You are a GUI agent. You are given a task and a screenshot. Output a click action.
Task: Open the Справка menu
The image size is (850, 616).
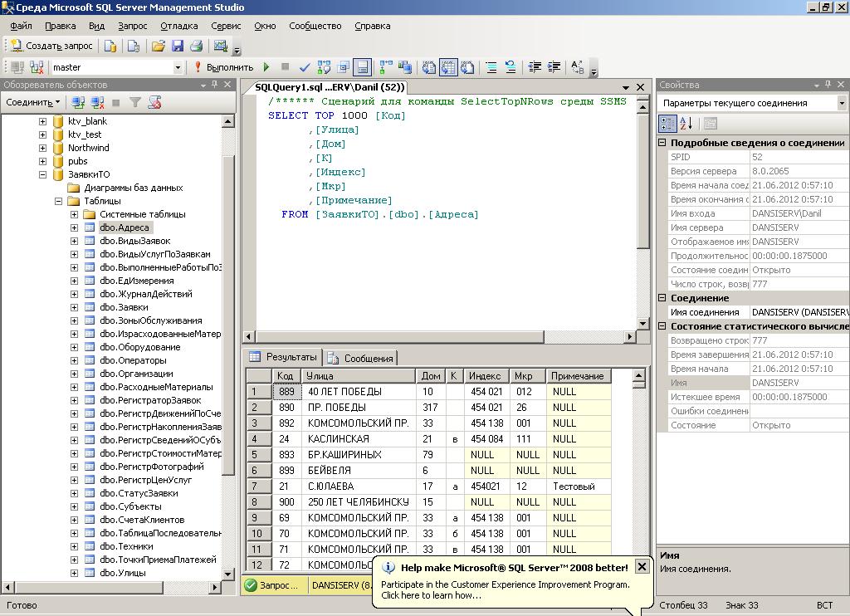click(373, 26)
